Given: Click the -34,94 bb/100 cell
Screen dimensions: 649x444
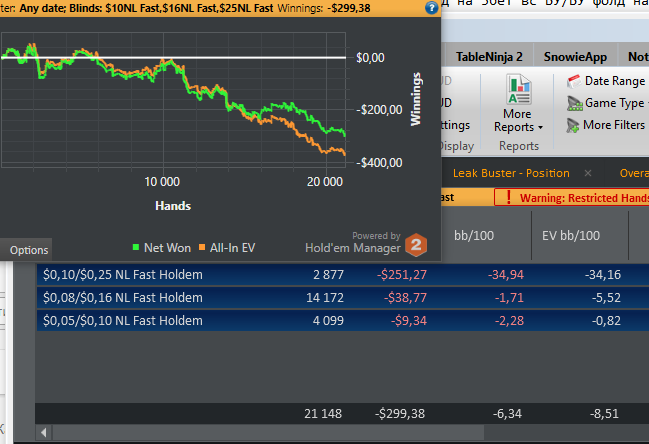Looking at the screenshot, I should [506, 275].
